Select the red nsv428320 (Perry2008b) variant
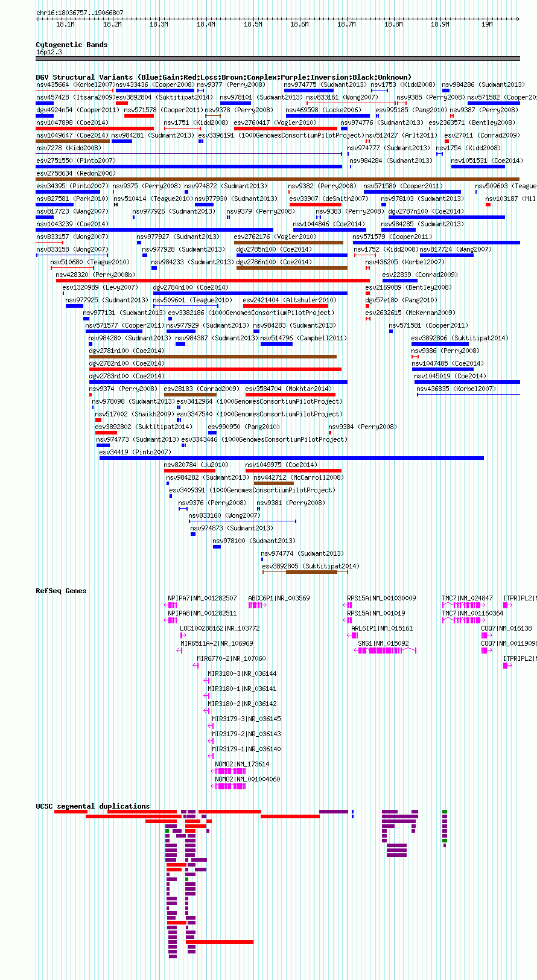Screen dimensions: 537x980 213,281
